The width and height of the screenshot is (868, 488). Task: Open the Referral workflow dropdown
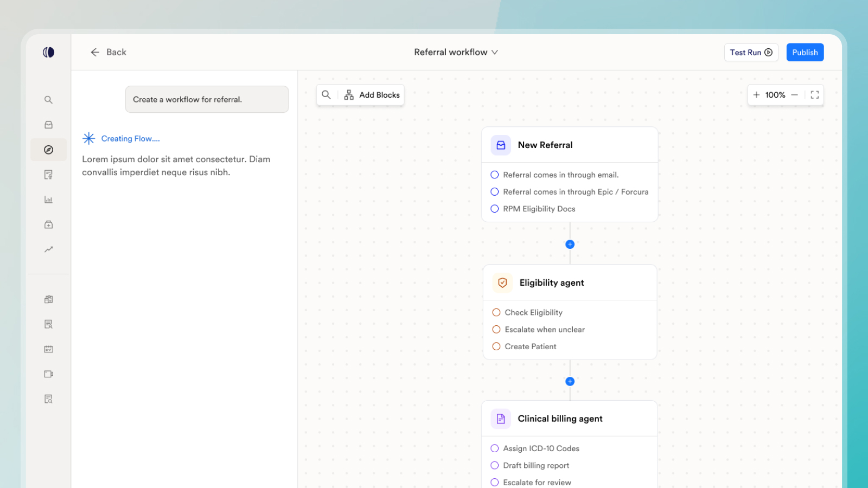(456, 52)
